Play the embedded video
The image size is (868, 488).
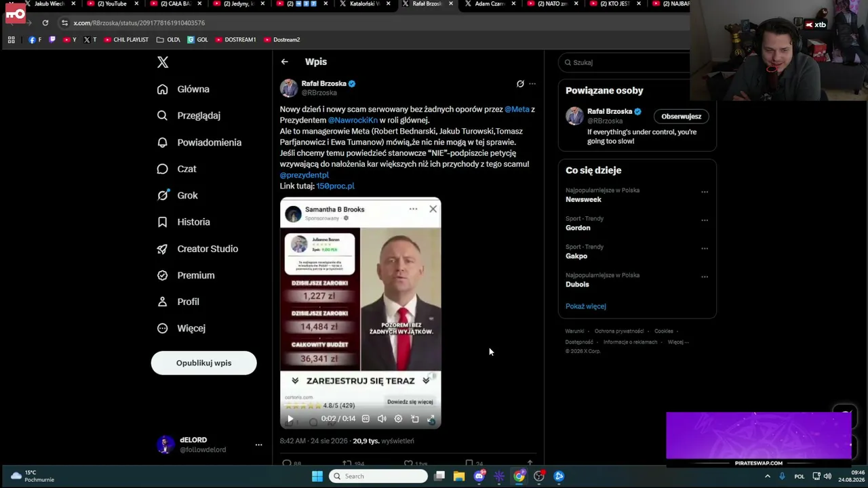pos(290,419)
